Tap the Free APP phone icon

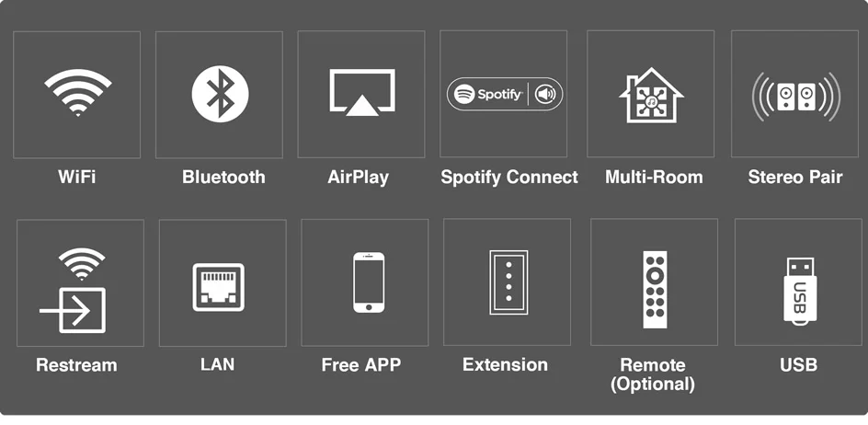coord(368,281)
